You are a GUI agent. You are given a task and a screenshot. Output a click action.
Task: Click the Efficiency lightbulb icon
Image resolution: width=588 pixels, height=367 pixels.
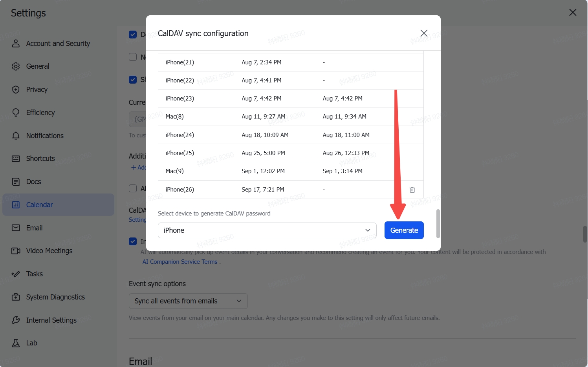(16, 113)
